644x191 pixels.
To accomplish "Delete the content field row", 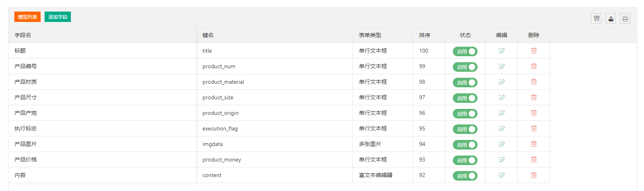I will click(534, 175).
